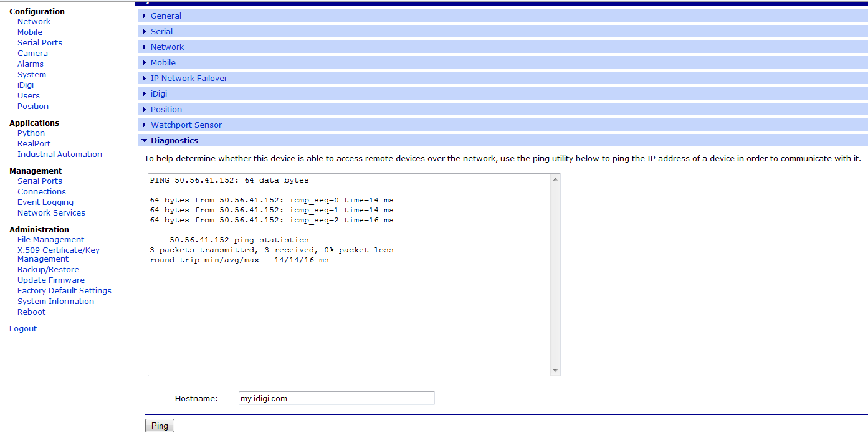Click scroll up arrow in ping output
The height and width of the screenshot is (438, 868).
click(x=555, y=179)
